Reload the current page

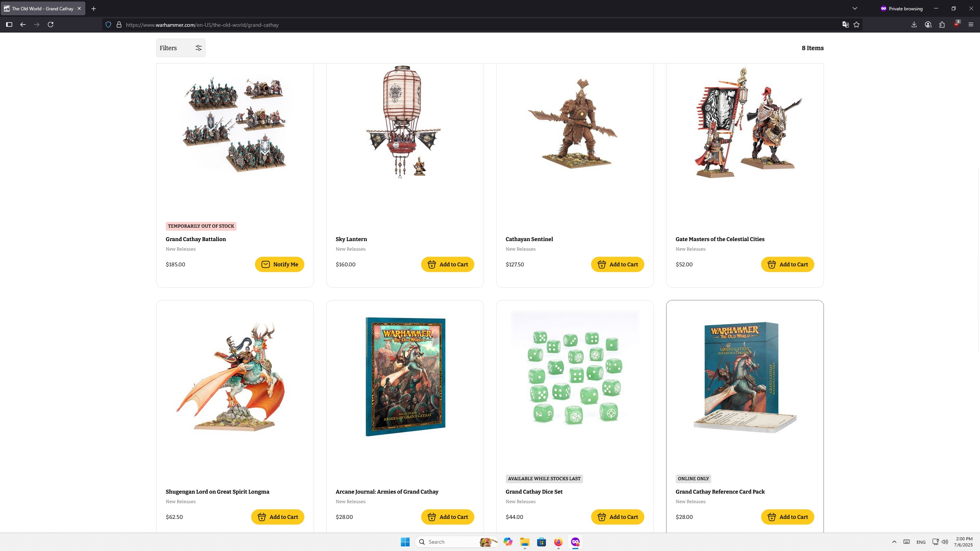51,24
